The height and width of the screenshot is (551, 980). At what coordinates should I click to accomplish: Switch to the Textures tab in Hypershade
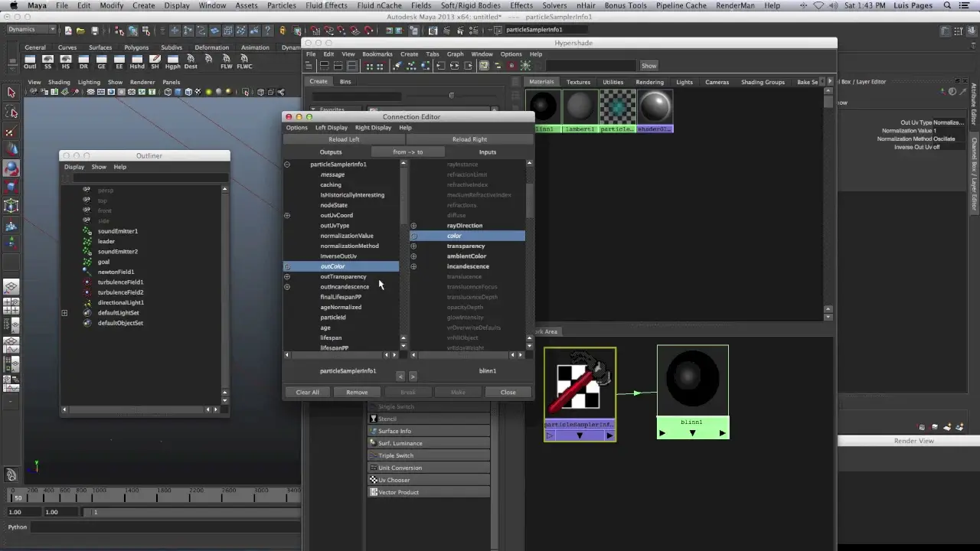(x=578, y=82)
